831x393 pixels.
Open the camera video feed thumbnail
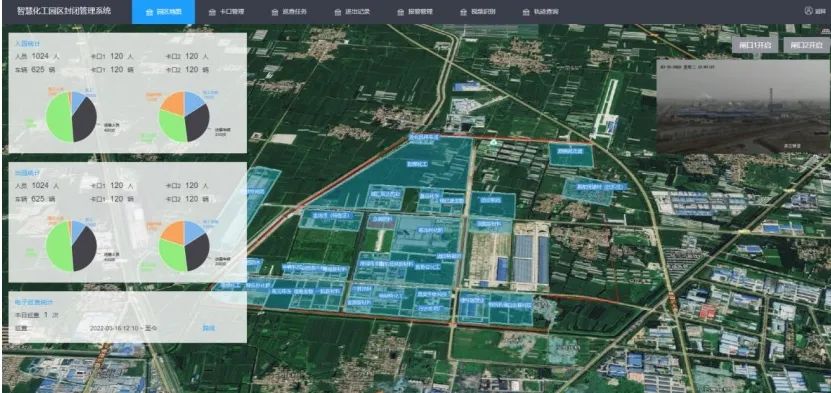[x=743, y=106]
